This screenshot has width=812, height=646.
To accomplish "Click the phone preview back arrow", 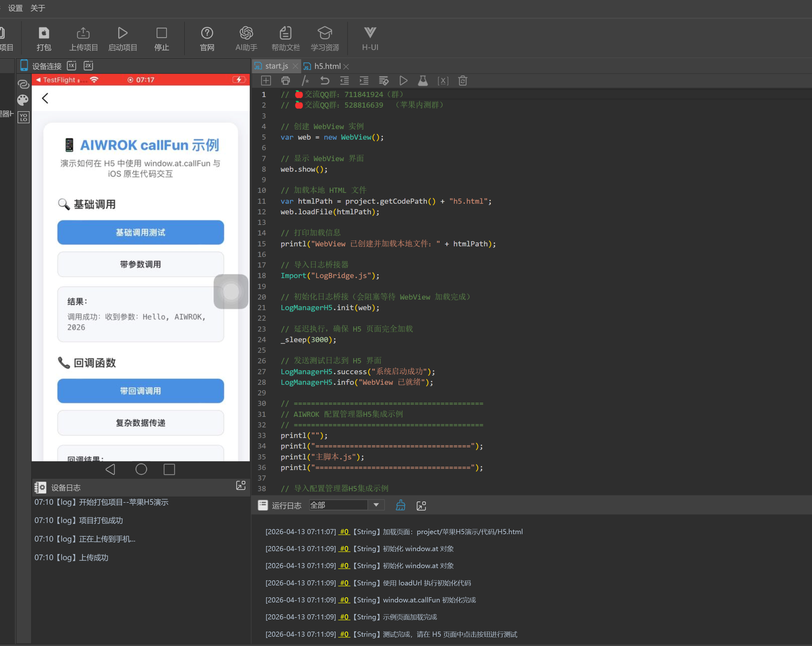I will point(45,98).
